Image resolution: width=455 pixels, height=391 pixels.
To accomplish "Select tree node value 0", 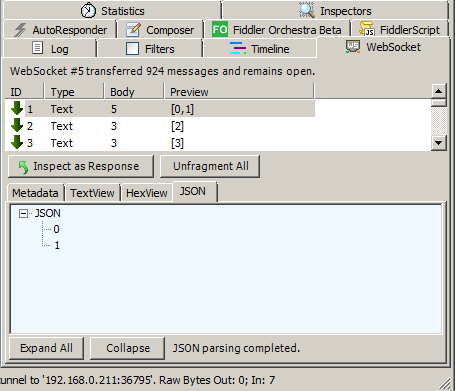I will tap(56, 229).
